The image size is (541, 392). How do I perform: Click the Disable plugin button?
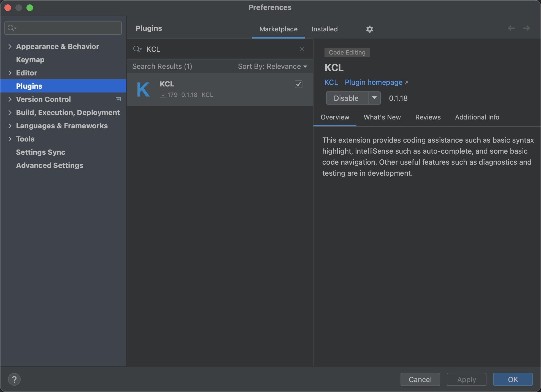tap(347, 98)
